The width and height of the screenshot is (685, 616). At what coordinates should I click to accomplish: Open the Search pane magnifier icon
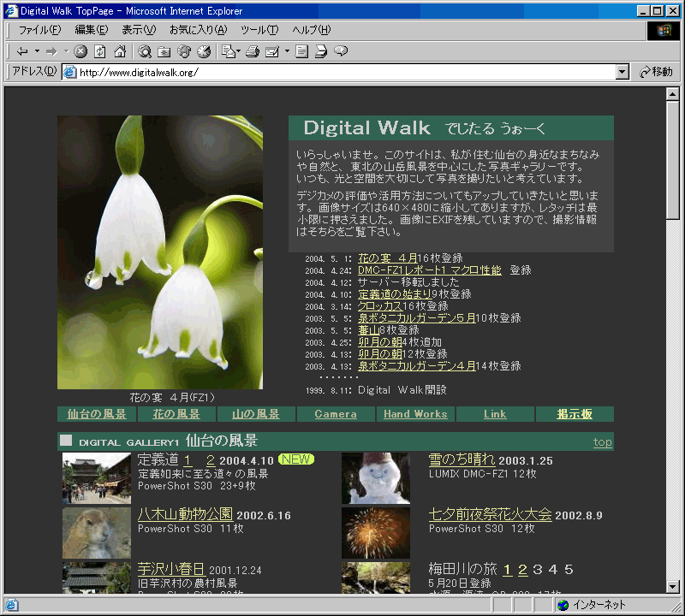click(x=145, y=51)
